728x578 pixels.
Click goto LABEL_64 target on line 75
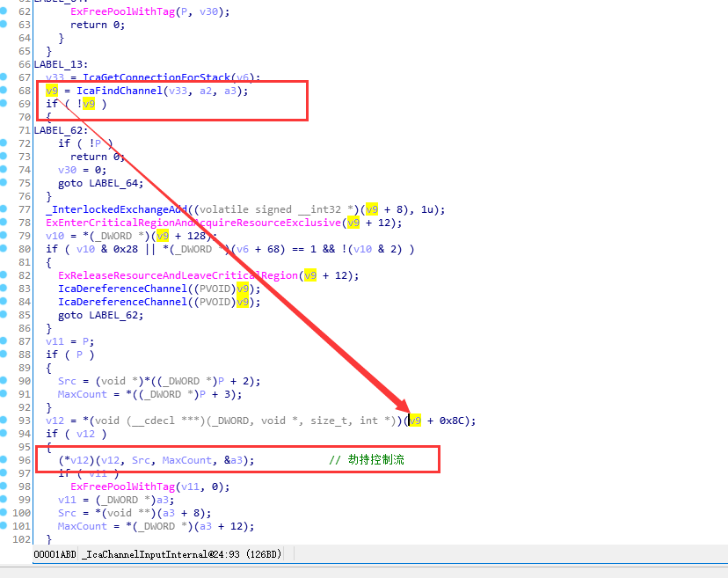coord(113,183)
